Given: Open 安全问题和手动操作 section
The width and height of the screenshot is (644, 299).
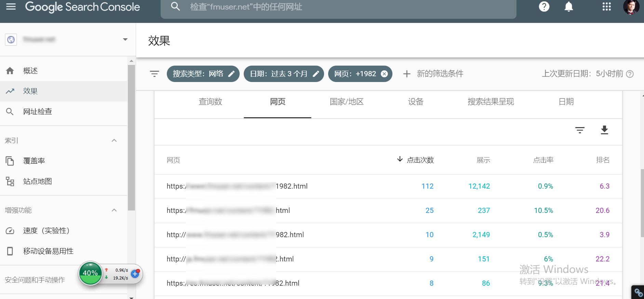Looking at the screenshot, I should click(35, 280).
